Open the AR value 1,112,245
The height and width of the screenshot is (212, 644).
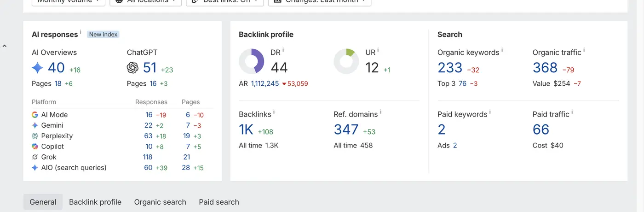265,83
